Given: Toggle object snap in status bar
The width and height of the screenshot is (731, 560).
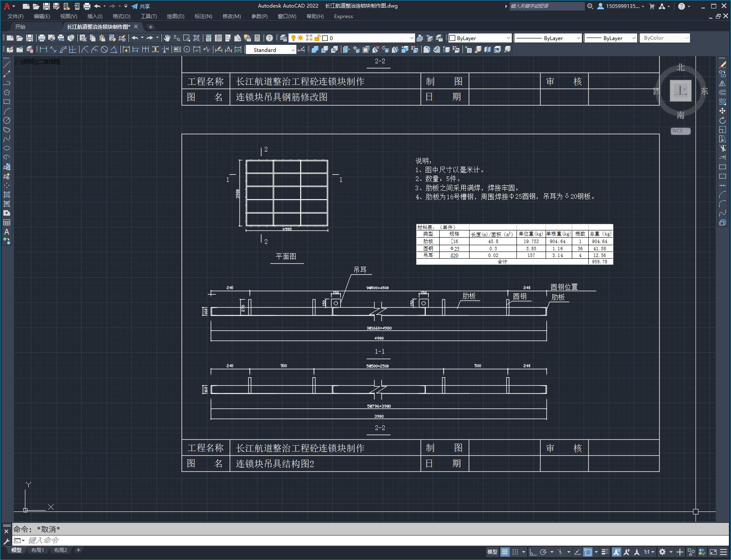Looking at the screenshot, I should (x=588, y=552).
